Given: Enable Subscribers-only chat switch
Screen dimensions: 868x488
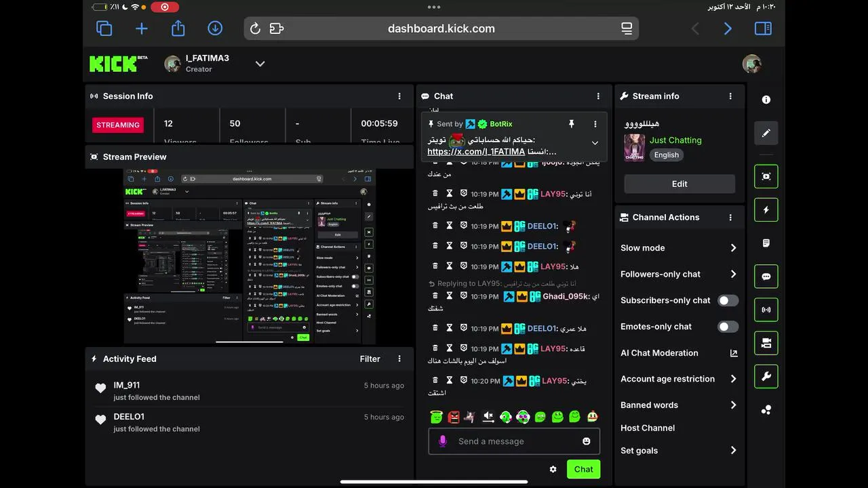Looking at the screenshot, I should pyautogui.click(x=728, y=300).
